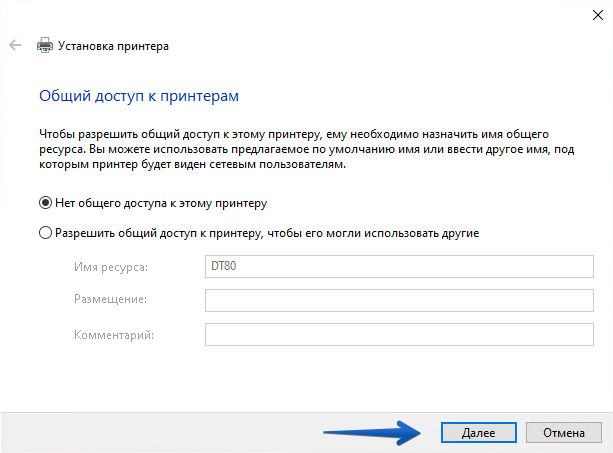Click the "Имя ресурса:" label
Screen dimensions: 613x453
coord(111,267)
